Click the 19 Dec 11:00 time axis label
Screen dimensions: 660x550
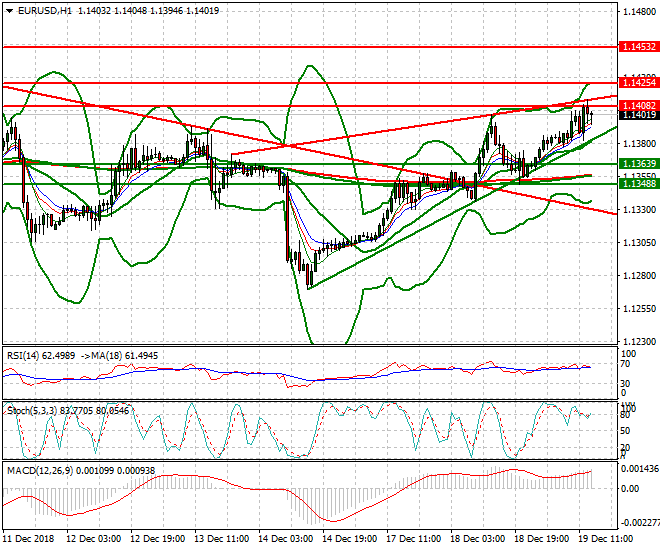coord(606,539)
